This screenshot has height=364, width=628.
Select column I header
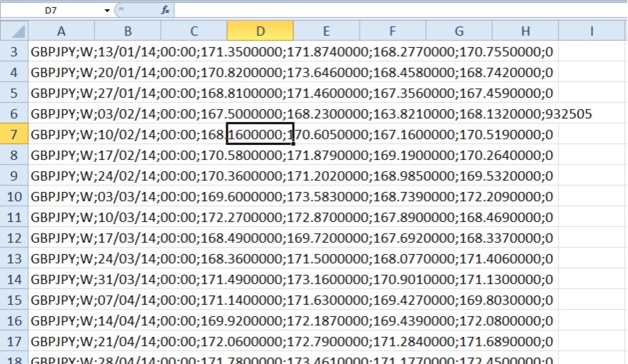[592, 31]
